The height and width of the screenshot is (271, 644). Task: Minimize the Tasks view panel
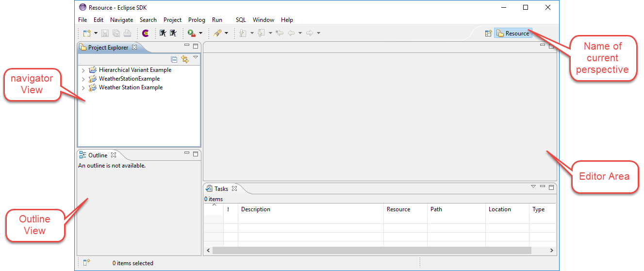(x=543, y=186)
